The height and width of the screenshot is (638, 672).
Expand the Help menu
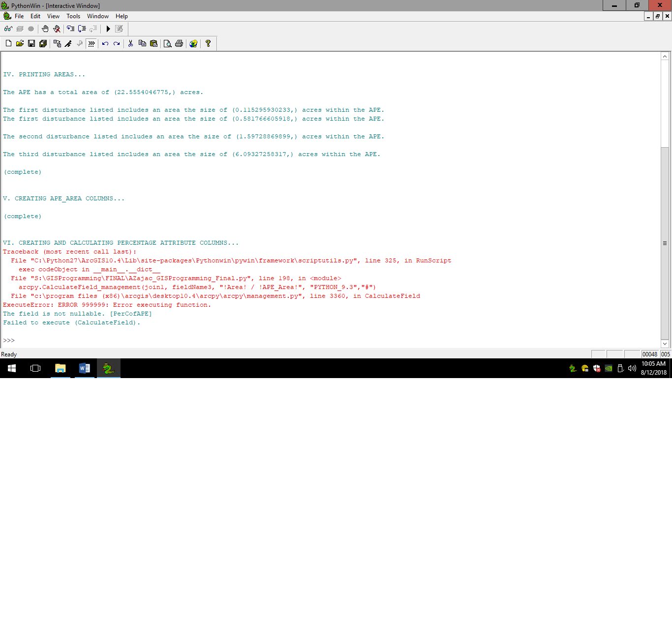[x=121, y=16]
